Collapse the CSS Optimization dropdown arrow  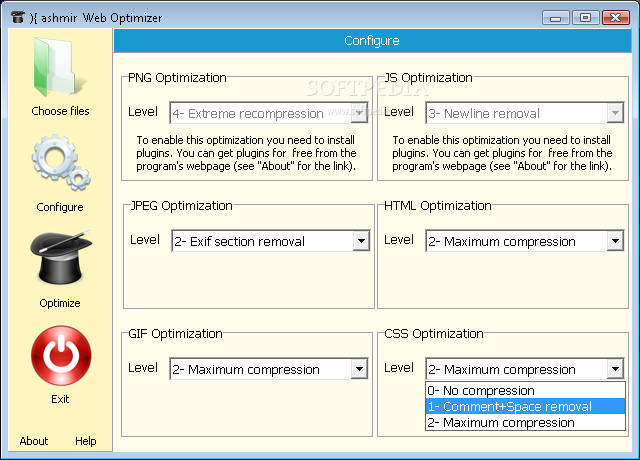(x=615, y=369)
